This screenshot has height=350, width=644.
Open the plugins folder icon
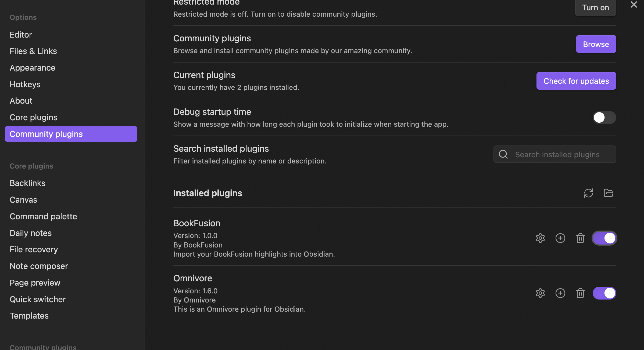pos(609,193)
